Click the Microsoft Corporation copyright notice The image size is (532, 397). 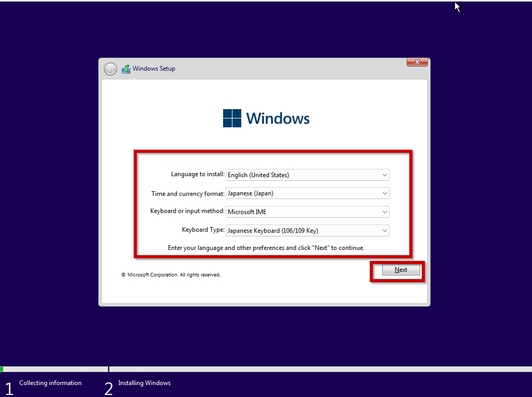coord(171,274)
